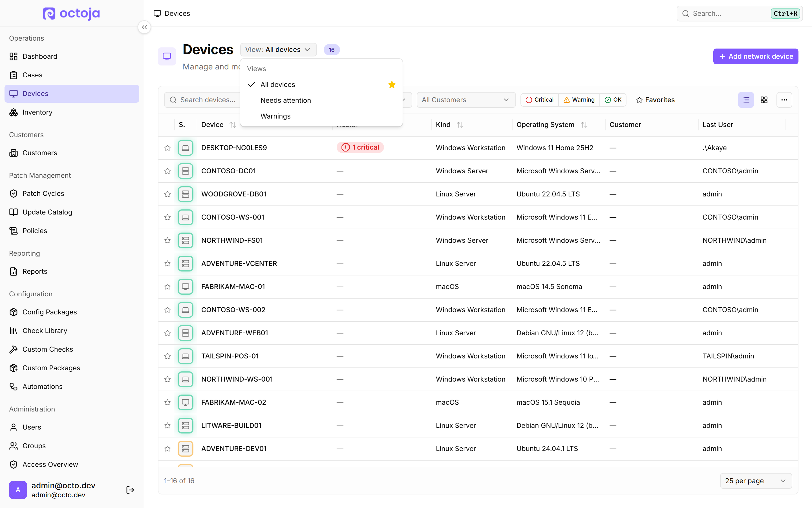Click the DESKTOP-NGOLES9 device type icon
Viewport: 812px width, 508px height.
(x=186, y=148)
